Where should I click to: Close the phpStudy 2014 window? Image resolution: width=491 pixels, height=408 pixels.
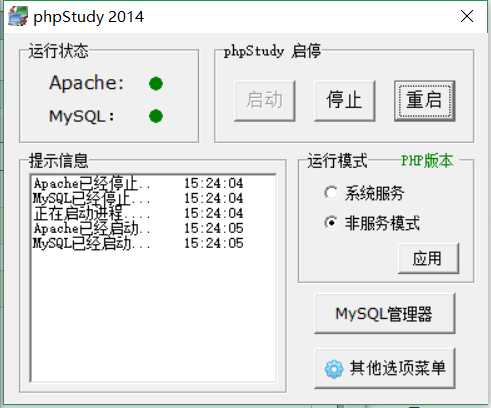(467, 16)
